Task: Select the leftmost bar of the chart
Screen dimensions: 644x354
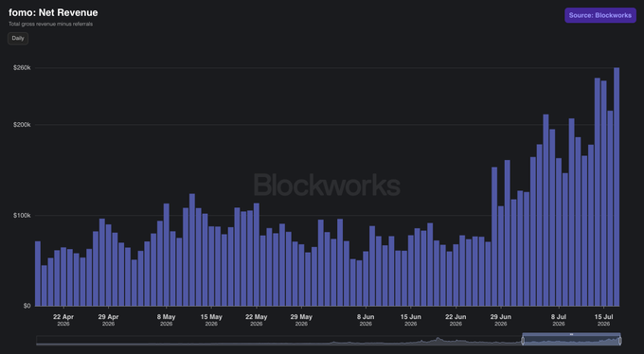Action: (38, 274)
